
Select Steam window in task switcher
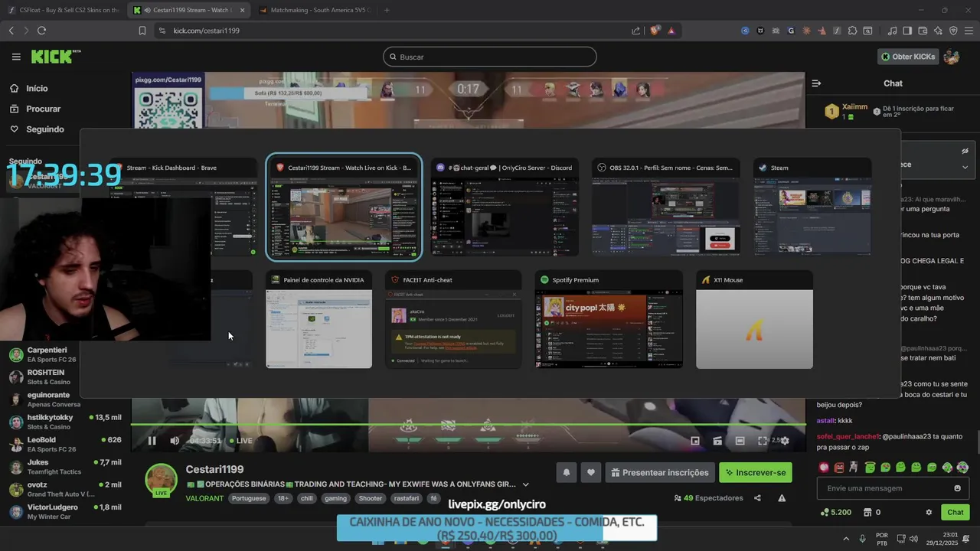pyautogui.click(x=812, y=207)
